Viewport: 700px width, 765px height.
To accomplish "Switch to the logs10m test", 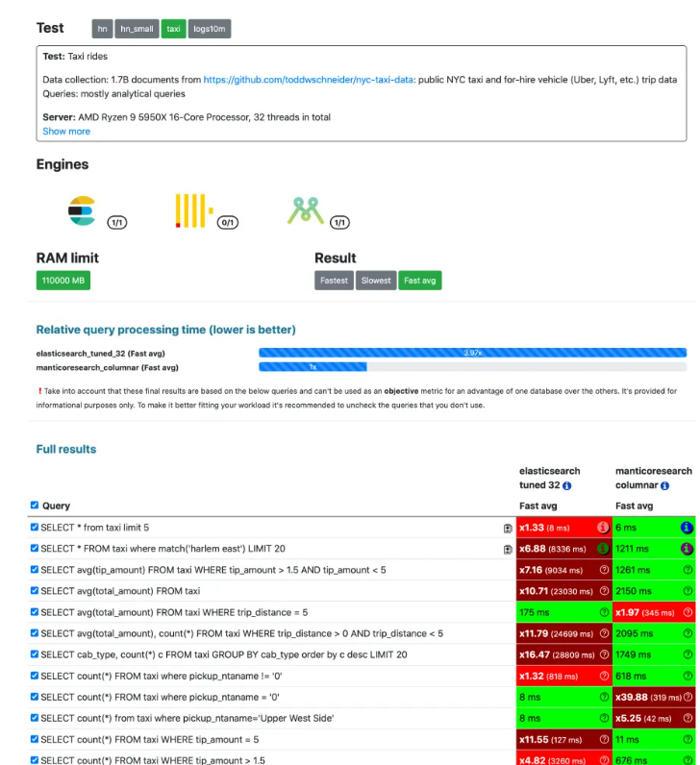I will tap(210, 29).
